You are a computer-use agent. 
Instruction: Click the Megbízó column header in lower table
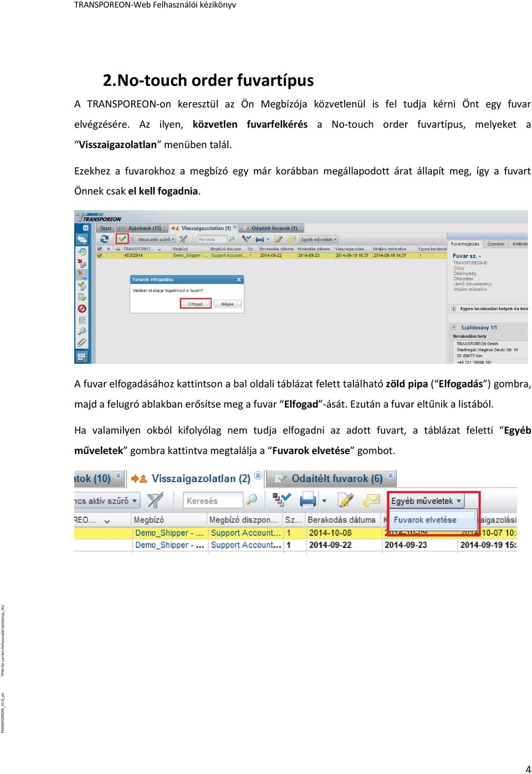click(x=170, y=520)
